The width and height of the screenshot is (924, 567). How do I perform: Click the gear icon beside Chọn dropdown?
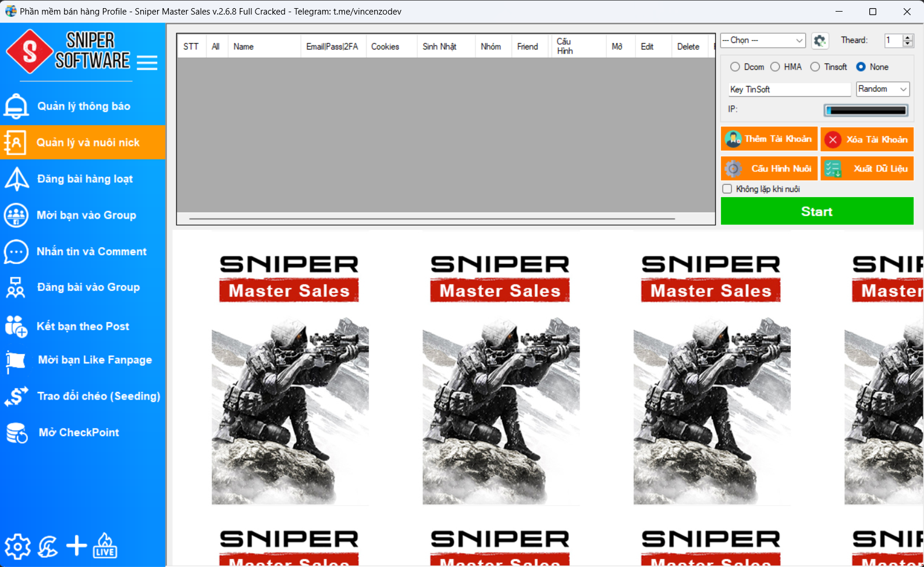click(x=820, y=41)
